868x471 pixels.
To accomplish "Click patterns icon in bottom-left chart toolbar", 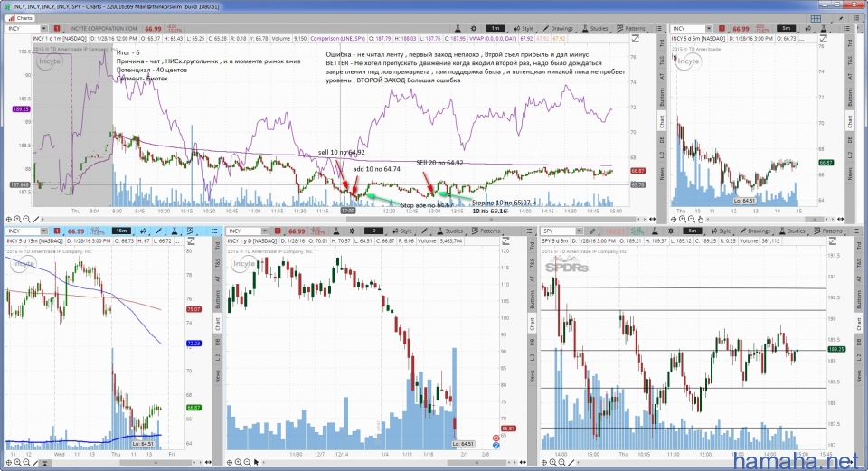I will coord(191,231).
